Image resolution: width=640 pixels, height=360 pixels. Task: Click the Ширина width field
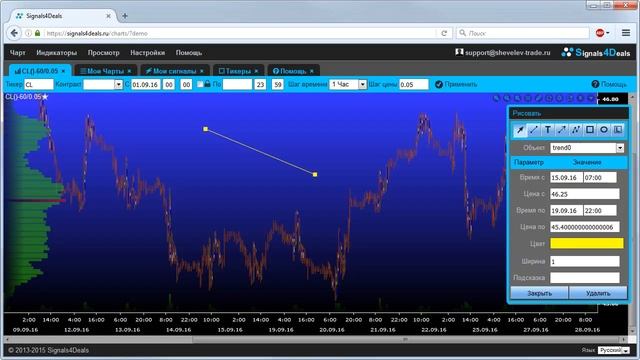[584, 261]
